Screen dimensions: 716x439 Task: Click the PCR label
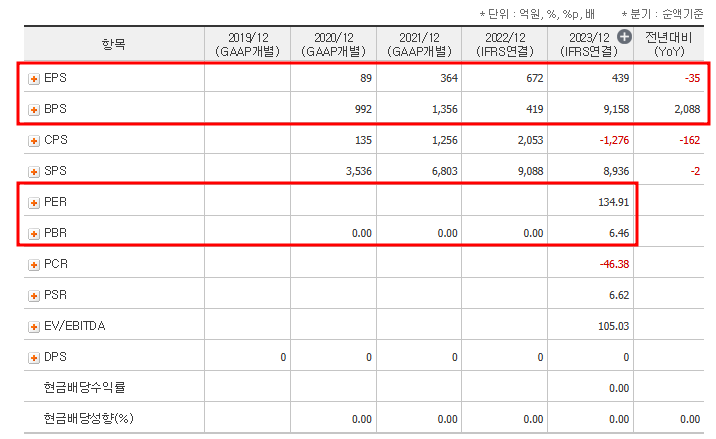pos(56,264)
